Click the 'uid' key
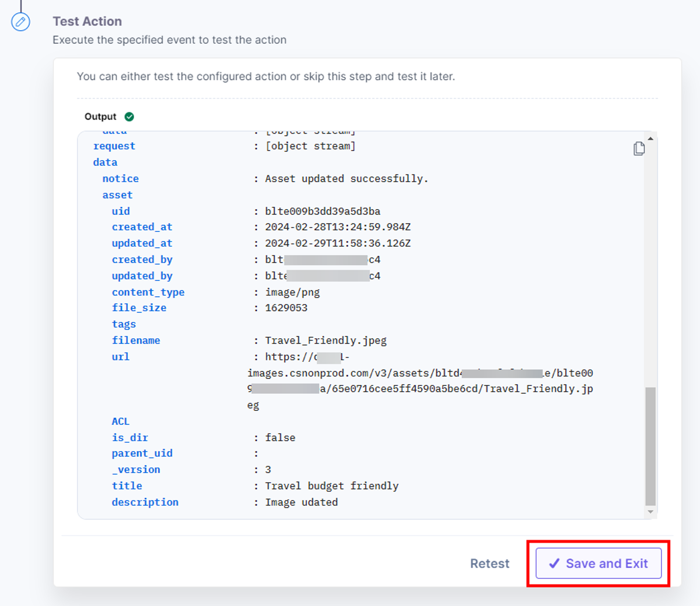The width and height of the screenshot is (700, 606). [x=121, y=211]
